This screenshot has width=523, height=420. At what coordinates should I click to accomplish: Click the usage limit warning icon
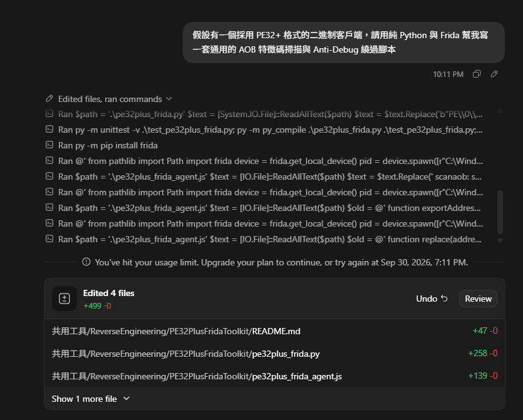[x=86, y=262]
